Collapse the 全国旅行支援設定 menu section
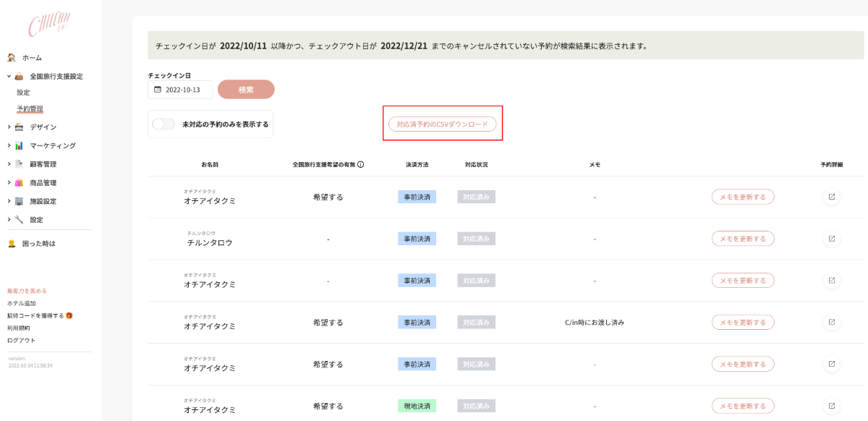The height and width of the screenshot is (421, 868). pos(9,76)
